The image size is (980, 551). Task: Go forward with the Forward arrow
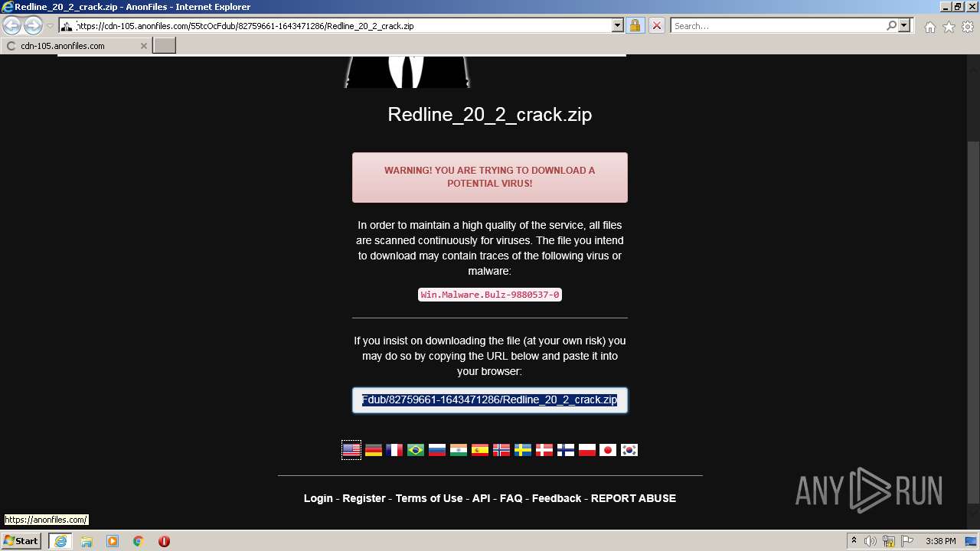pyautogui.click(x=33, y=26)
